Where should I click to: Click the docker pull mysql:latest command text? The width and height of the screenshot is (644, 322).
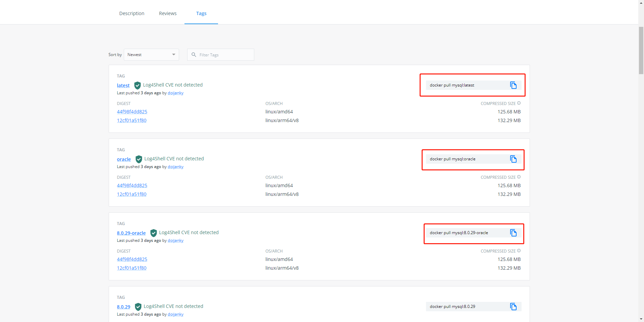452,85
